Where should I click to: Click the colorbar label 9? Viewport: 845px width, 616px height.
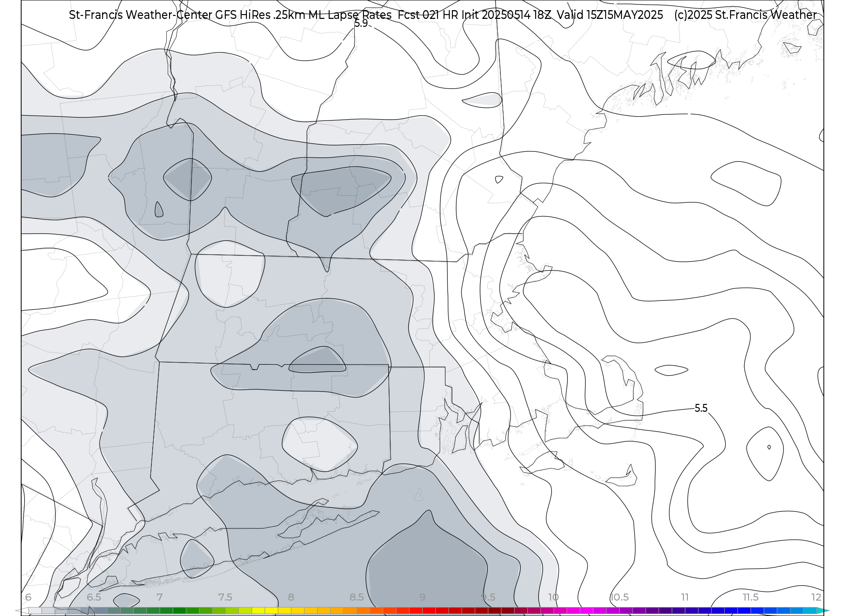[422, 597]
